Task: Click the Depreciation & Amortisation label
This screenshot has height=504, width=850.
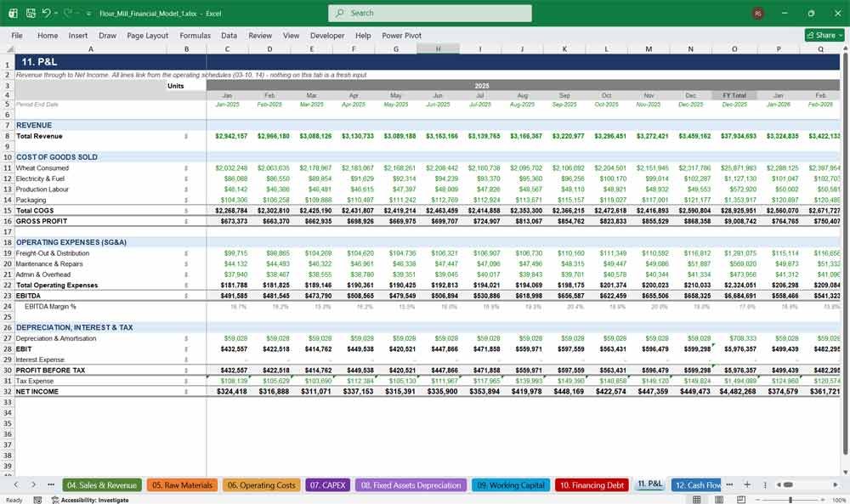Action: point(56,338)
